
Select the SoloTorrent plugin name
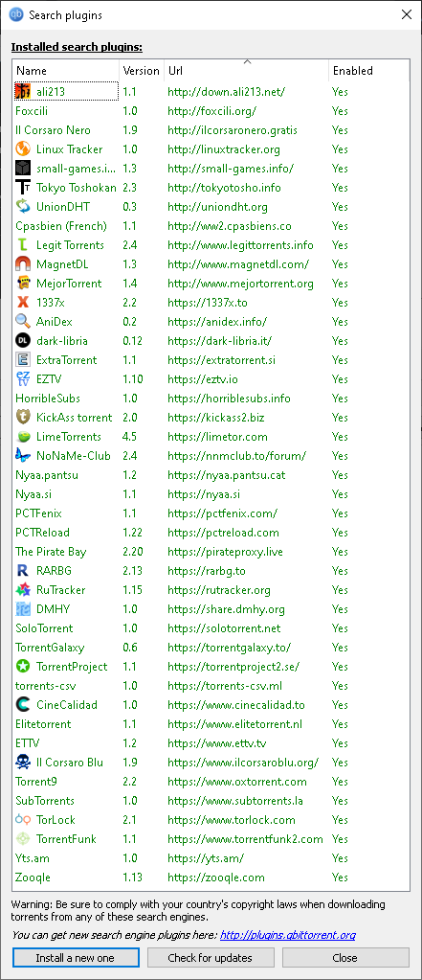(x=44, y=628)
